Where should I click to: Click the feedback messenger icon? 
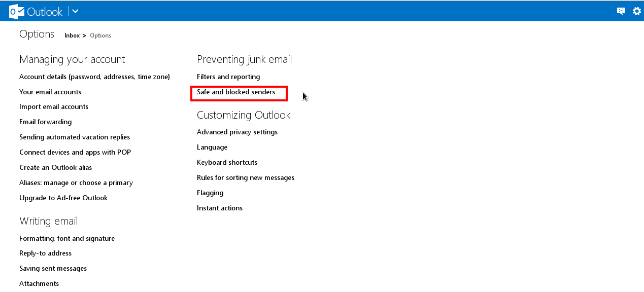coord(620,11)
